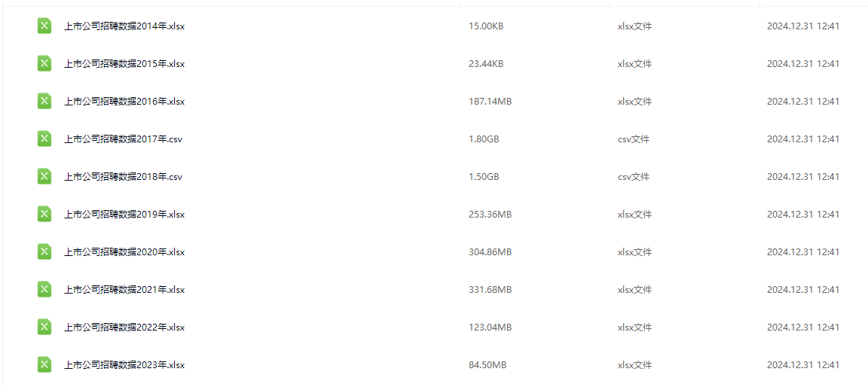Click the 187.14MB size entry
Image resolution: width=868 pixels, height=387 pixels.
pyautogui.click(x=490, y=102)
